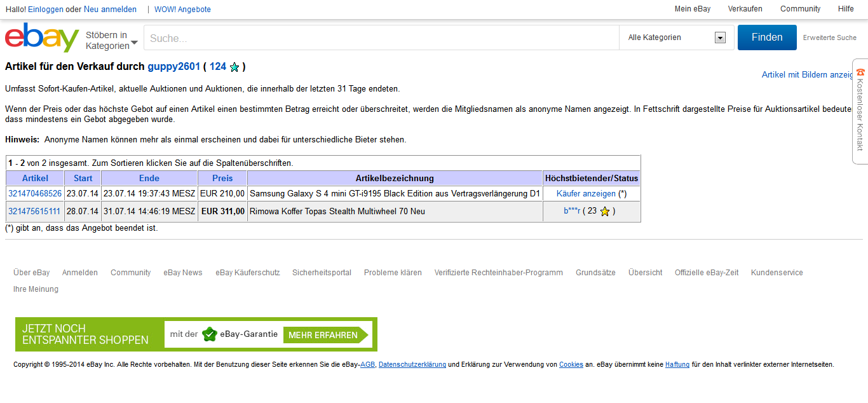The width and height of the screenshot is (868, 403).
Task: Click end time 23.07.14 19:37:43 MESZ
Action: tap(149, 193)
